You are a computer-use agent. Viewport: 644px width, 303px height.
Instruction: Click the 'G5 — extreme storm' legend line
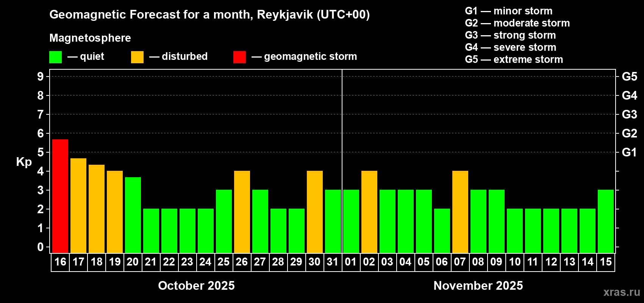[514, 59]
